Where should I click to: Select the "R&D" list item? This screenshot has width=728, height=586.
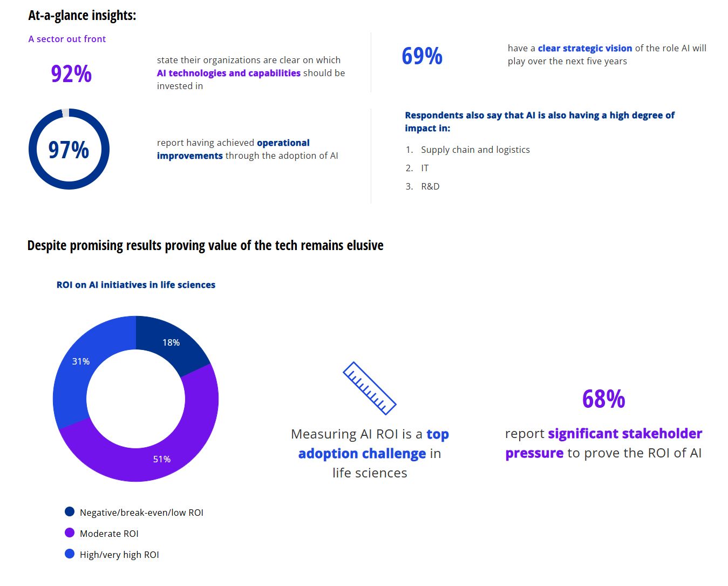click(430, 186)
